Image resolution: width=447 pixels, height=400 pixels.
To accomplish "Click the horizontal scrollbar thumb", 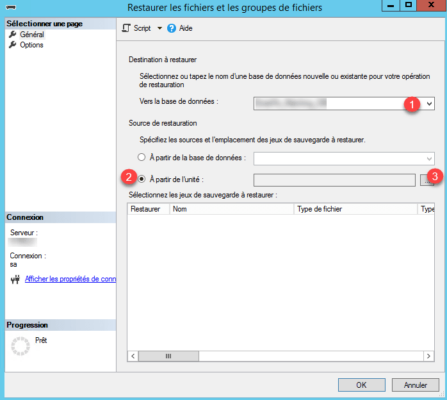I will [x=169, y=356].
